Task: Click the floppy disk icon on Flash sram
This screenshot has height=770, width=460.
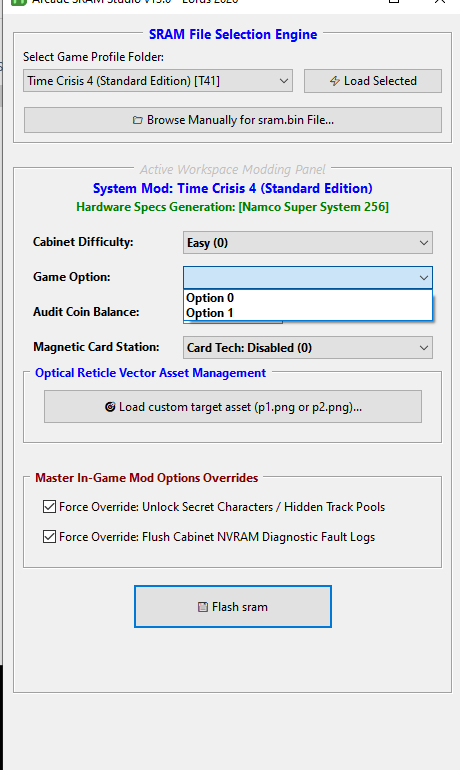Action: [x=203, y=607]
